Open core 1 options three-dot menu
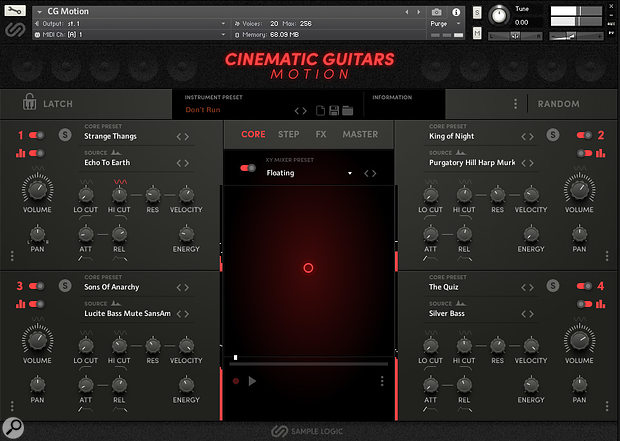Image resolution: width=620 pixels, height=441 pixels. 12,256
